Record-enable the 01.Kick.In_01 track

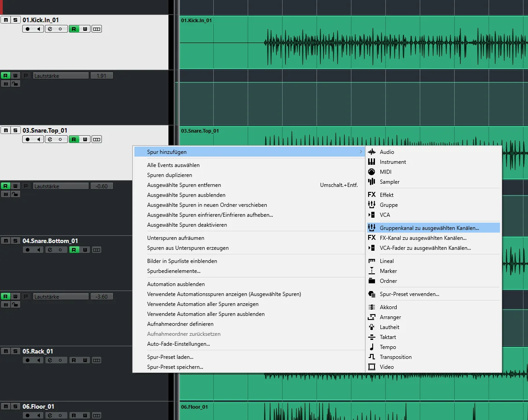click(x=28, y=29)
